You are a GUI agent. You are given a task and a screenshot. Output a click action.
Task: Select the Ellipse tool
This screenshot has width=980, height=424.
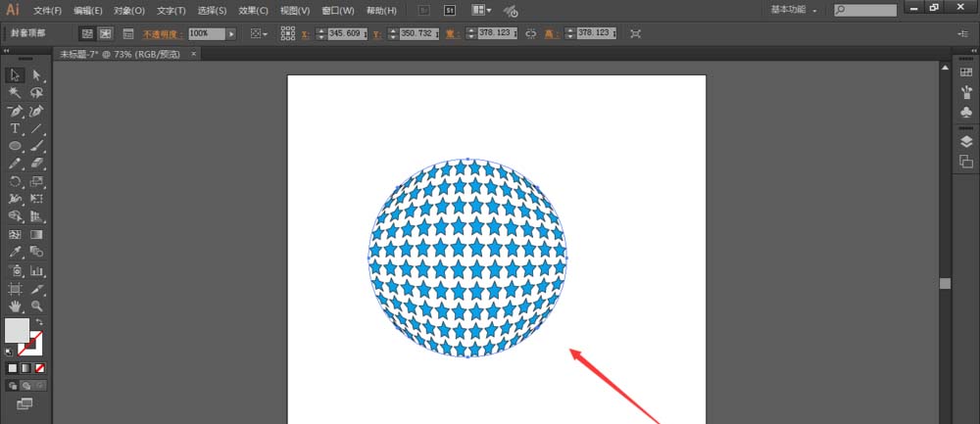[15, 146]
